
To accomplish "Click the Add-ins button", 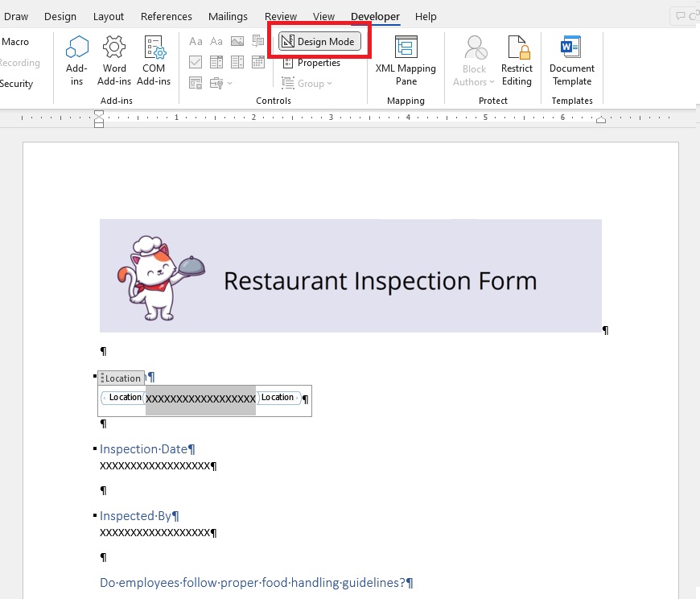I will pos(76,61).
